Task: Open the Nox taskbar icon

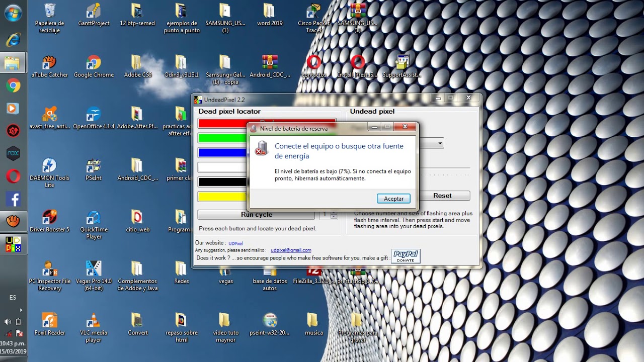Action: pos(13,153)
